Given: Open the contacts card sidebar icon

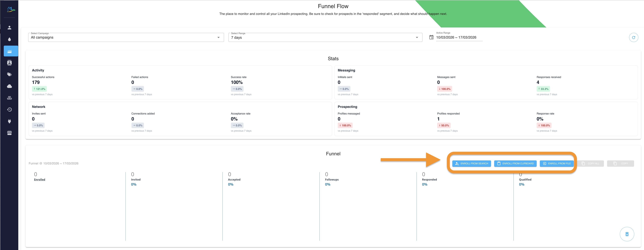Looking at the screenshot, I should click(x=9, y=63).
